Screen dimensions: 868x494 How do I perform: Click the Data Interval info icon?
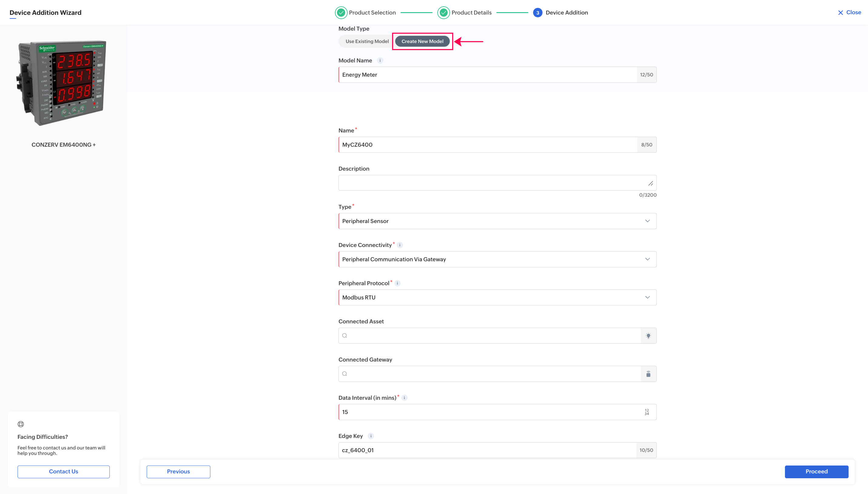coord(404,398)
